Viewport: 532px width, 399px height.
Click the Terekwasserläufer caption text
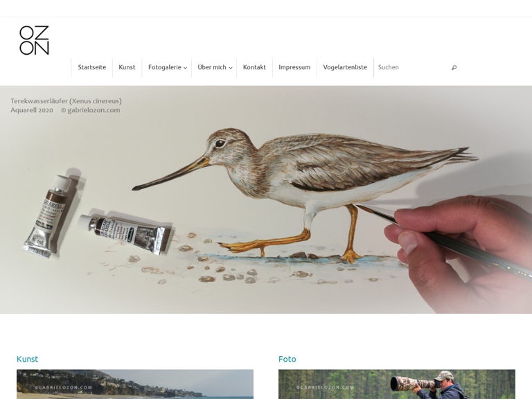click(x=66, y=101)
